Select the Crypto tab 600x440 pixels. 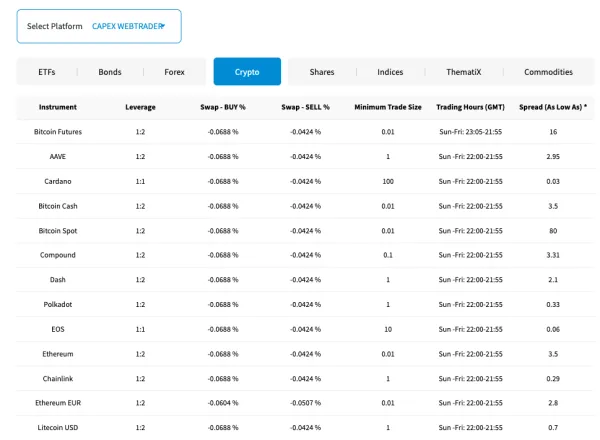[x=247, y=72]
